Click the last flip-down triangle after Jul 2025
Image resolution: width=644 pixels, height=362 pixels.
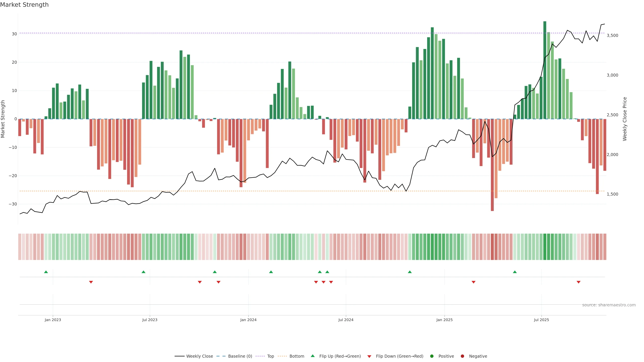click(578, 282)
